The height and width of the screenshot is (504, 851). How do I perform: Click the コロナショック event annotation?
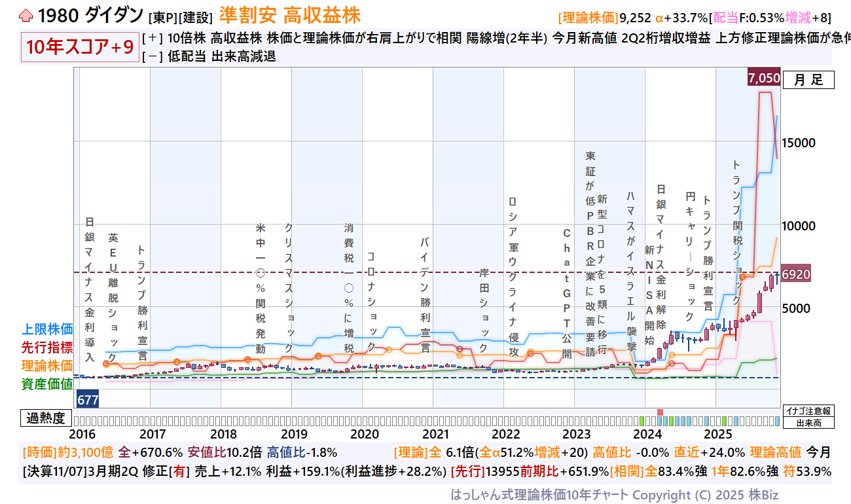pyautogui.click(x=371, y=302)
